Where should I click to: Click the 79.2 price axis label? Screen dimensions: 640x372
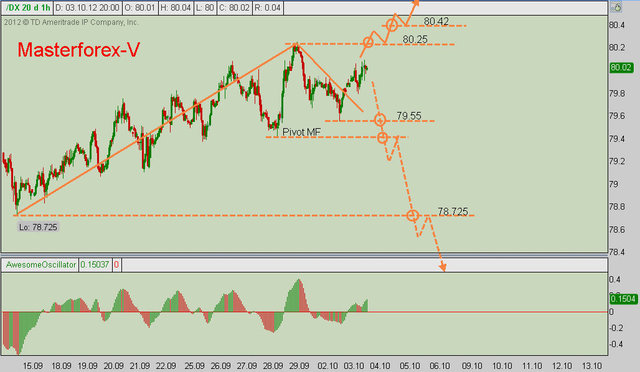click(x=616, y=161)
